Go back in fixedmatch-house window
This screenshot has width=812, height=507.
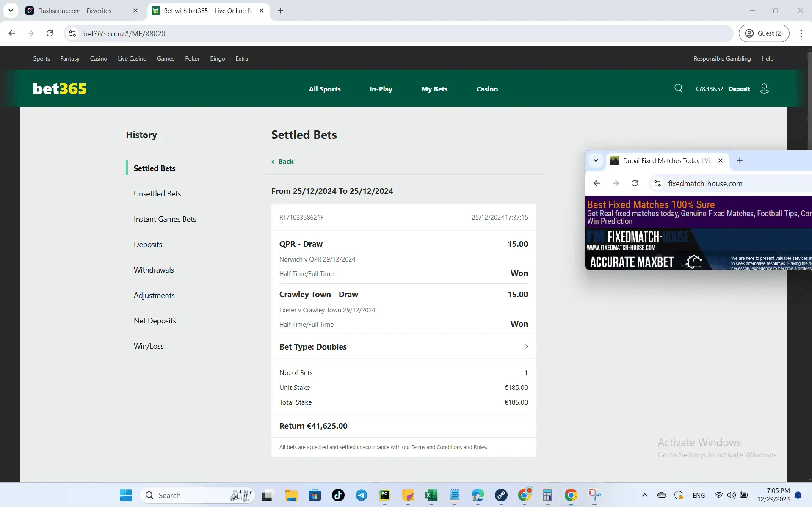(597, 183)
